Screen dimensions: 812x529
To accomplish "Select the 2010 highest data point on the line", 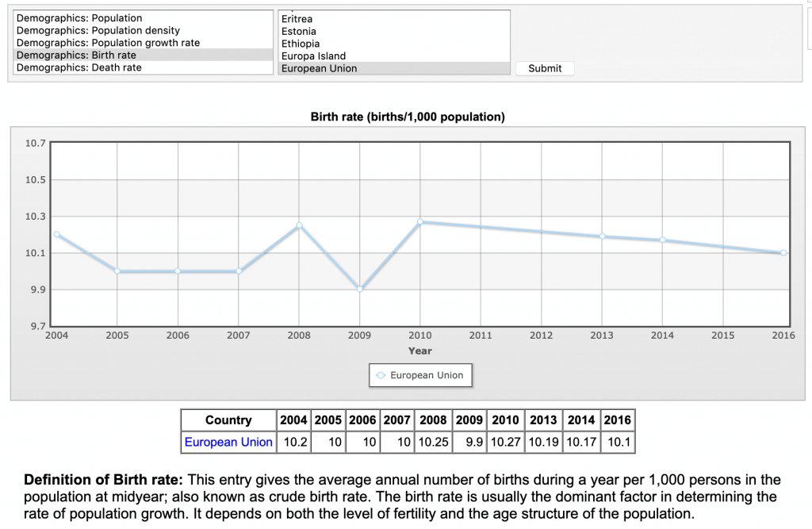I will [420, 222].
